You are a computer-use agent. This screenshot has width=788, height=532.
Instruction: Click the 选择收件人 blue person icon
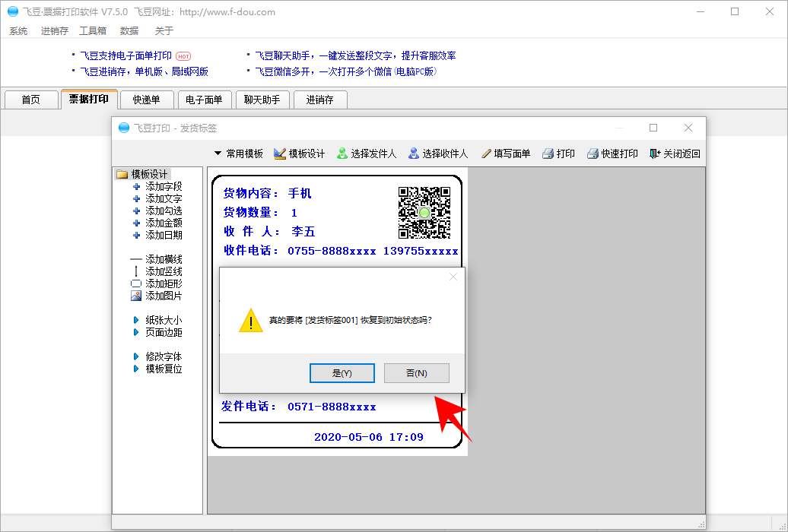pos(414,154)
